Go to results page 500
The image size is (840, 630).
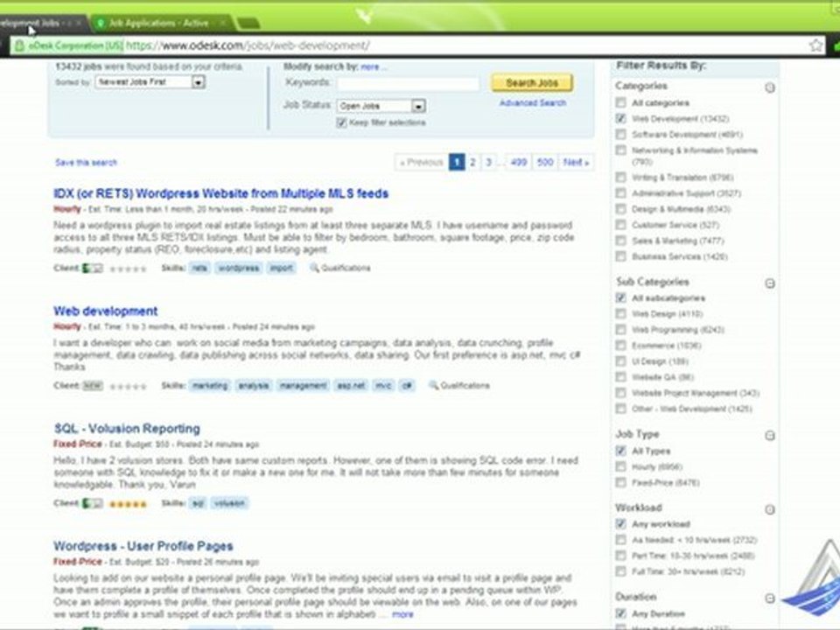click(545, 162)
